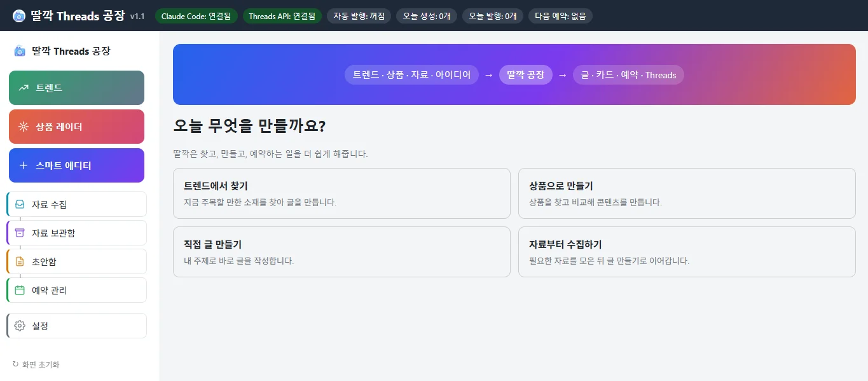The height and width of the screenshot is (381, 868).
Task: Go to 자료 수집 in the sidebar
Action: (76, 204)
